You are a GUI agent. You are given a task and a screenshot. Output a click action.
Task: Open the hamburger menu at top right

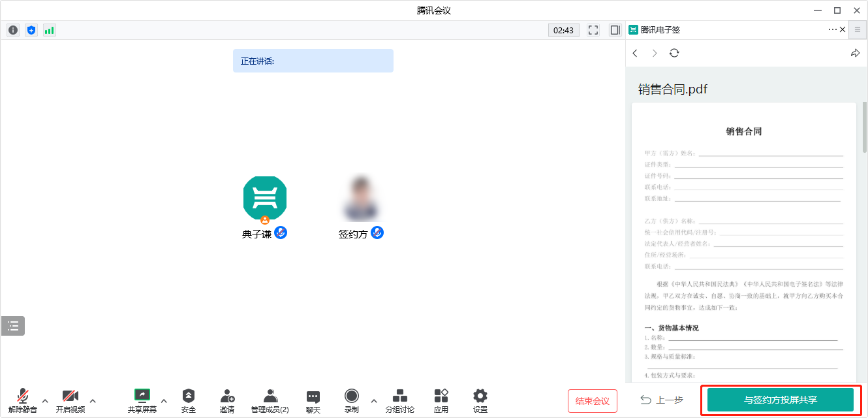tap(858, 29)
